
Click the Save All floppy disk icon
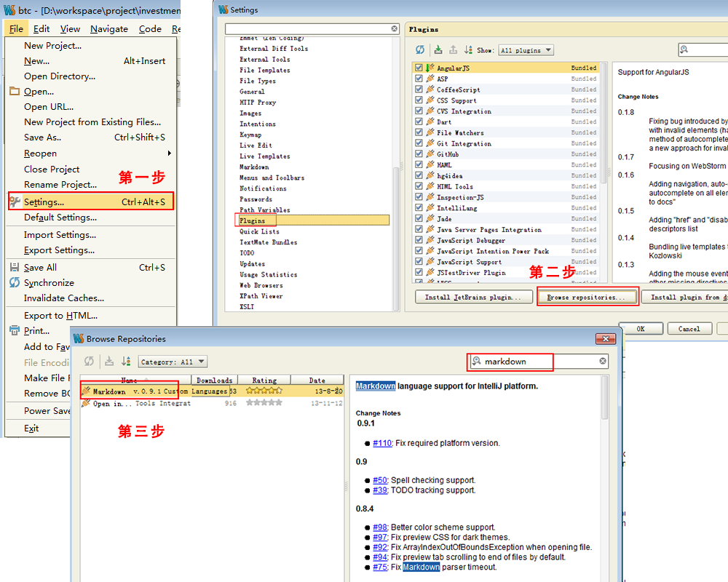(x=15, y=267)
